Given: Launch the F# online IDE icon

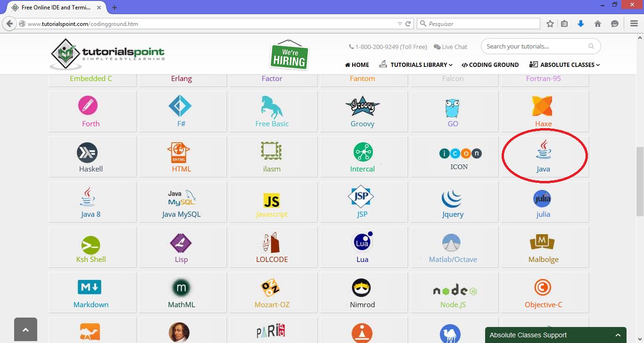Looking at the screenshot, I should pos(180,106).
